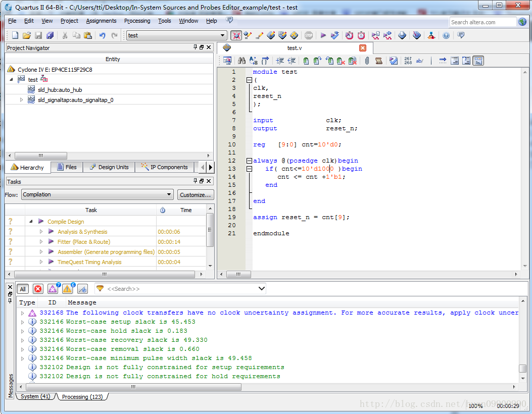
Task: Click the Messages panel horizontal scrollbar
Action: (134, 387)
